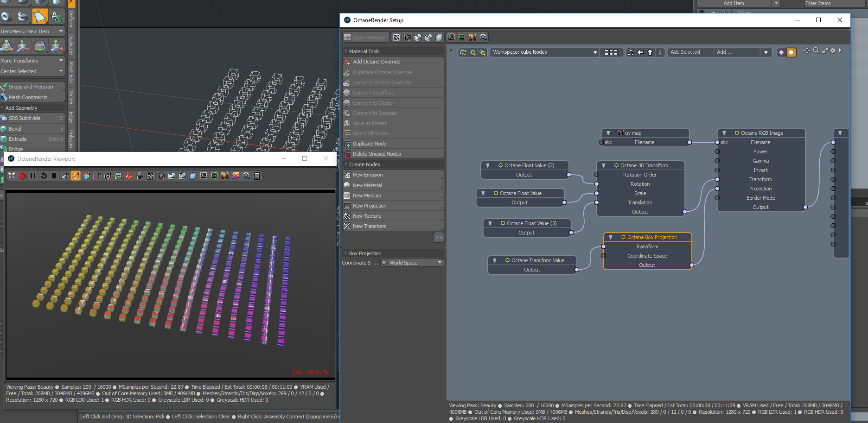The width and height of the screenshot is (868, 423).
Task: Click the gear settings icon in node editor
Action: pyautogui.click(x=833, y=51)
